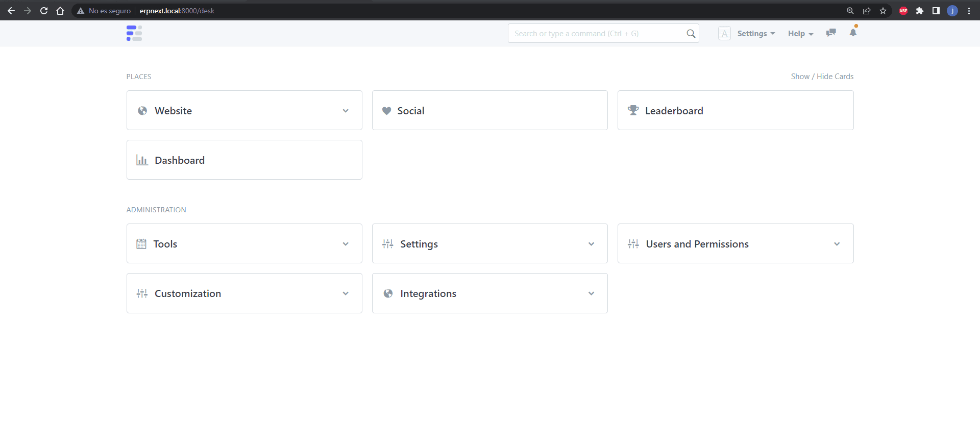The image size is (980, 445).
Task: Expand the Tools card chevron
Action: (346, 244)
